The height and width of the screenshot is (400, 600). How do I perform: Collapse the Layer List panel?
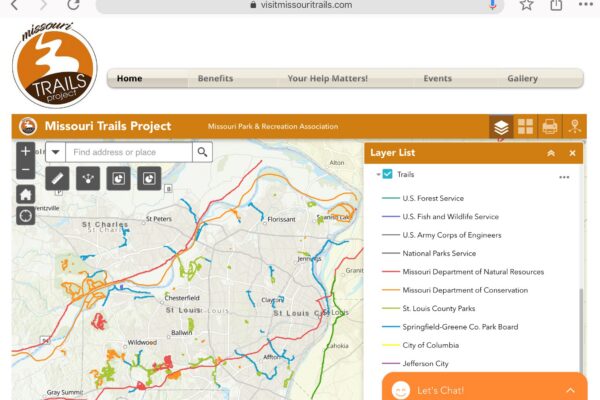551,153
